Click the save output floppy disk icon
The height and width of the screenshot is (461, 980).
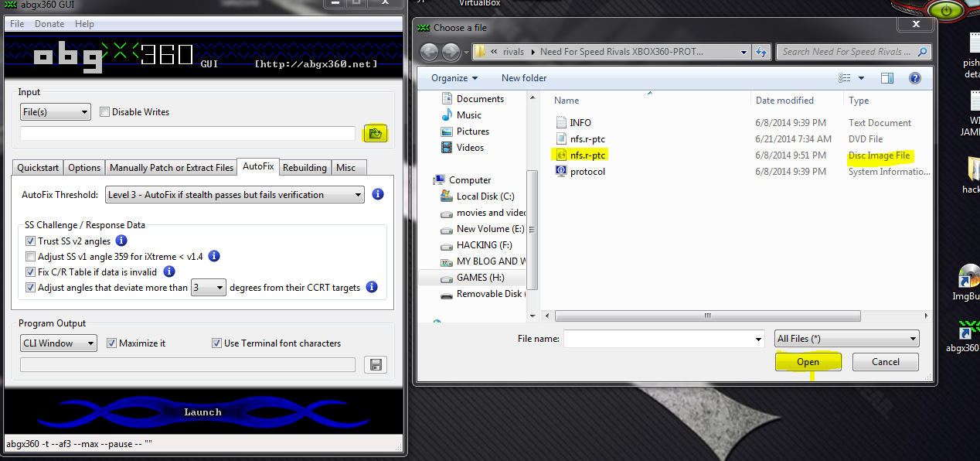click(x=376, y=365)
